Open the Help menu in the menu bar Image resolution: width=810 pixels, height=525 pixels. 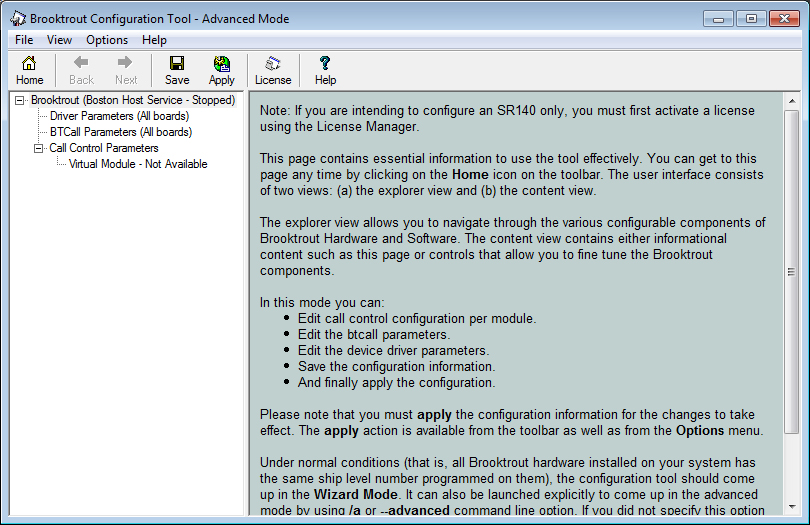click(x=154, y=40)
